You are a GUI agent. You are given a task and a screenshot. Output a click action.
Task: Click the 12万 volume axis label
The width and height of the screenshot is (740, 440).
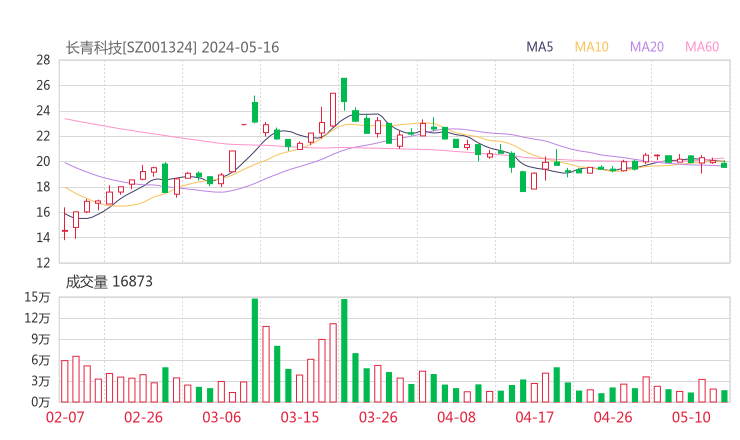tap(37, 318)
